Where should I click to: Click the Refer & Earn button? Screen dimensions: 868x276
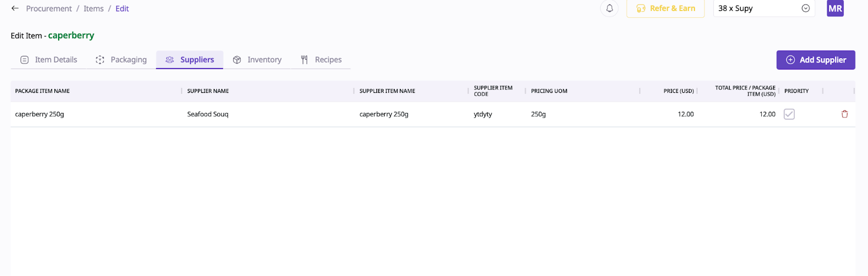665,9
